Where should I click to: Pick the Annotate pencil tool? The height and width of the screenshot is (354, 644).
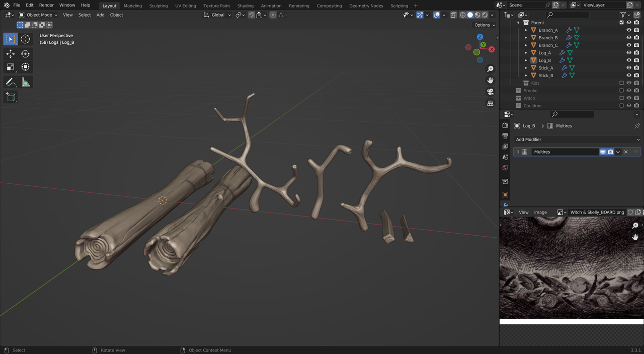tap(11, 82)
